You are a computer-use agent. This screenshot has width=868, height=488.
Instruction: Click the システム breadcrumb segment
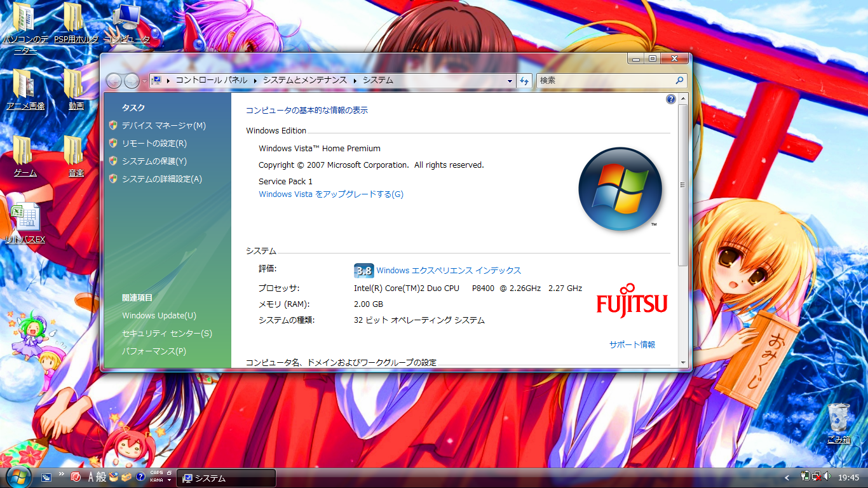pyautogui.click(x=378, y=81)
